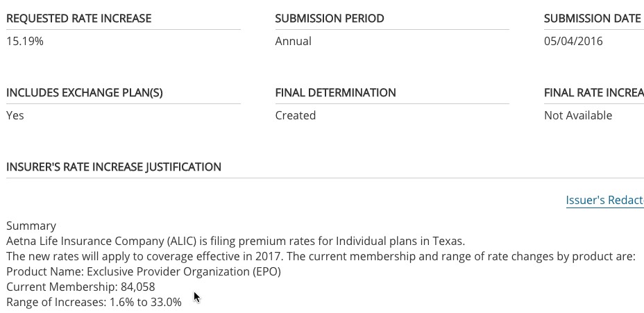
Task: Click the Aetna Life Insurance Company sentence
Action: [x=235, y=242]
